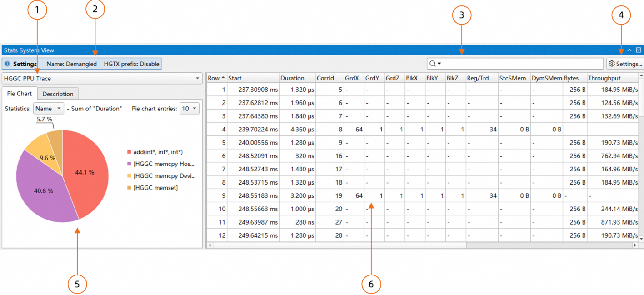Select Start cell 248.52091 ms
Image resolution: width=644 pixels, height=295 pixels.
tap(252, 156)
